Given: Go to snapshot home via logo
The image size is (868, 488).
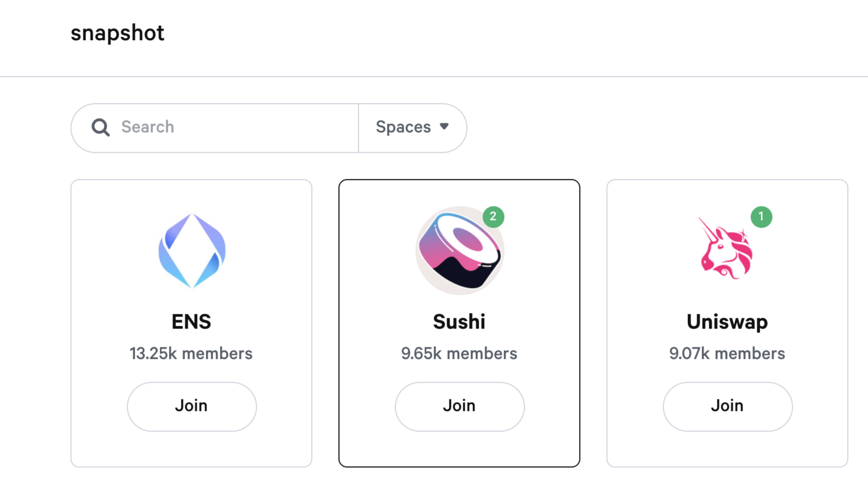Looking at the screenshot, I should (117, 33).
